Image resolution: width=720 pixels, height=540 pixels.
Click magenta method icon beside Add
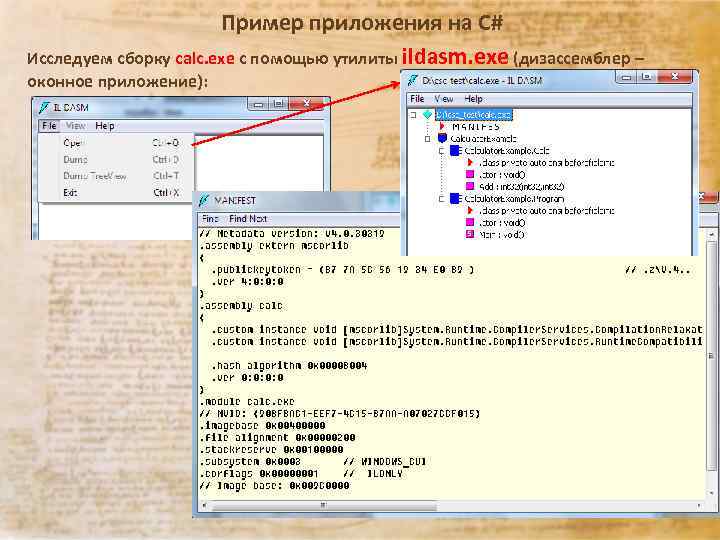tap(470, 186)
